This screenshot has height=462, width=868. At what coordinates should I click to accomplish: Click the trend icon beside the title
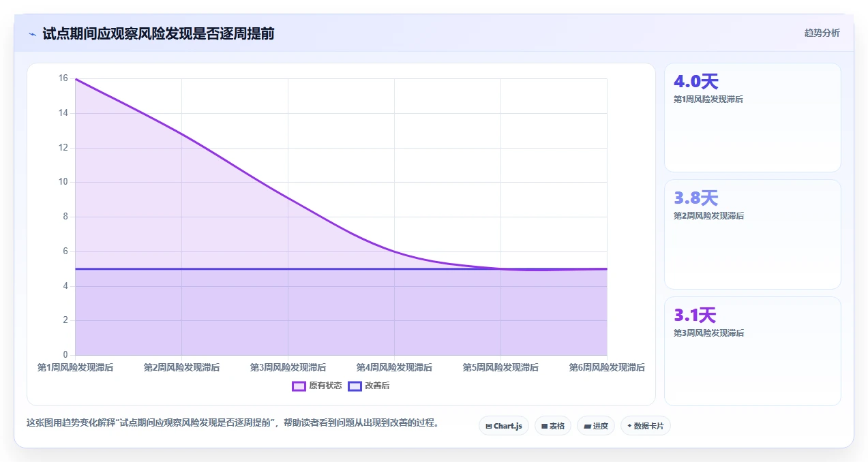32,34
